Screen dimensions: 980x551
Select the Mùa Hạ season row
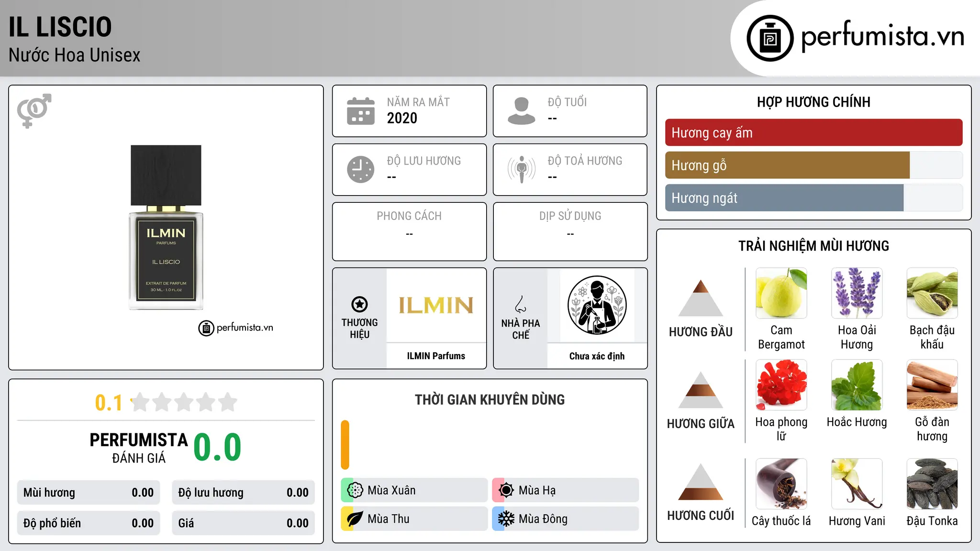[565, 490]
